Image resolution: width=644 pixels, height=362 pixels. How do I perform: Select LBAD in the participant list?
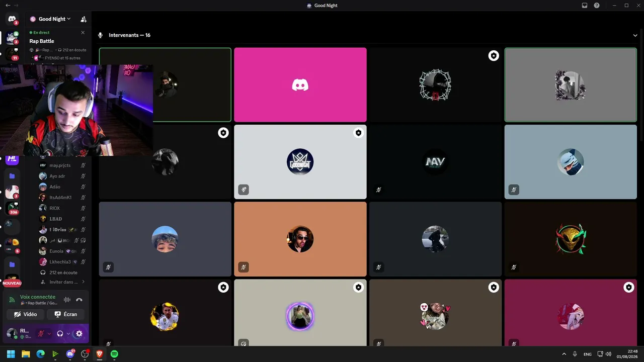[62, 219]
